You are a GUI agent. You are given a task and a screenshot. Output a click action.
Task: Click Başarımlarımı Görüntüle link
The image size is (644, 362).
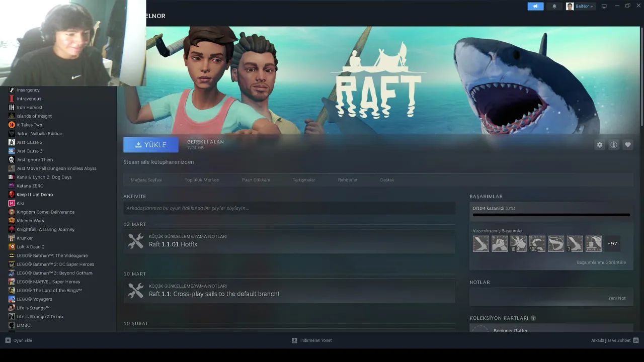(x=601, y=262)
